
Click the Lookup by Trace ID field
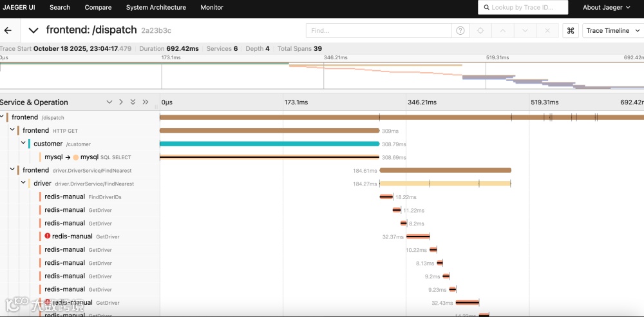[523, 7]
